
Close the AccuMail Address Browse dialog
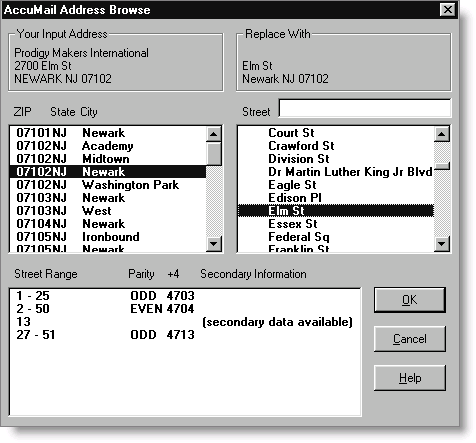pyautogui.click(x=447, y=9)
